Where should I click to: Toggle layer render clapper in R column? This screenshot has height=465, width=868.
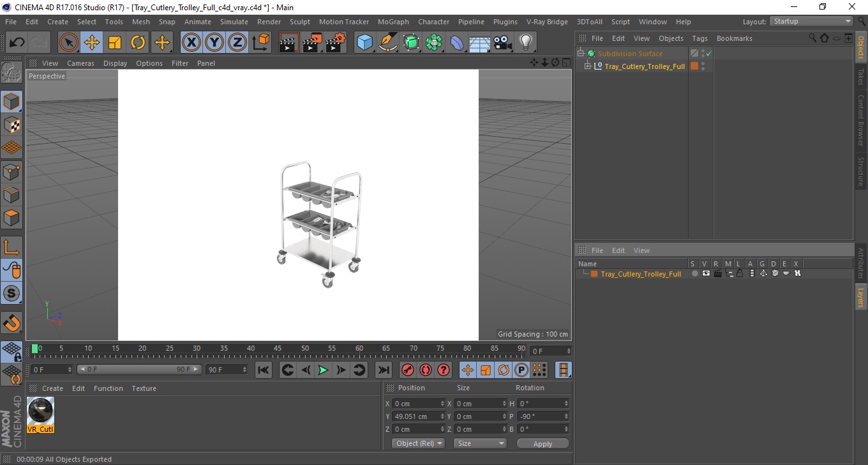pyautogui.click(x=717, y=273)
